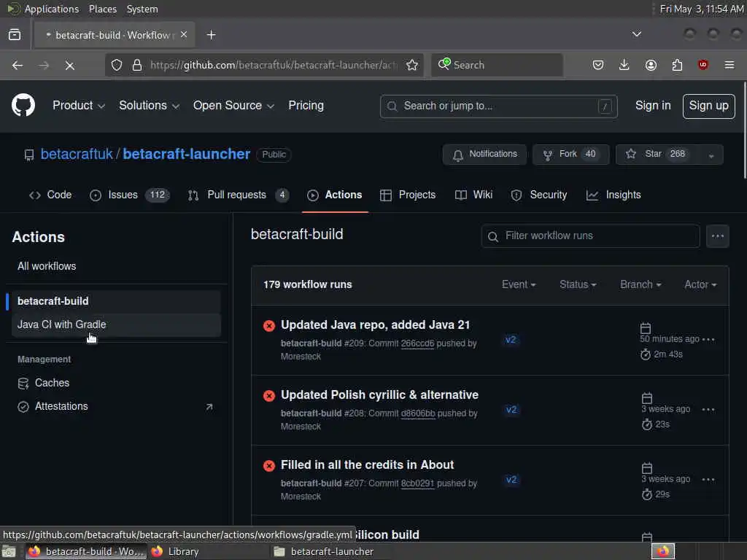Click the Sign up button

(708, 106)
